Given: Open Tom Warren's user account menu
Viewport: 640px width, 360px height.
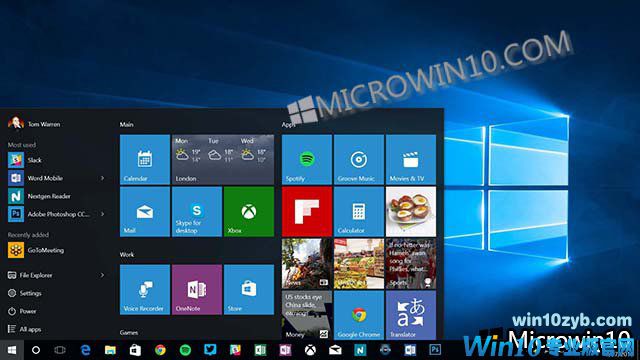Looking at the screenshot, I should [x=34, y=123].
